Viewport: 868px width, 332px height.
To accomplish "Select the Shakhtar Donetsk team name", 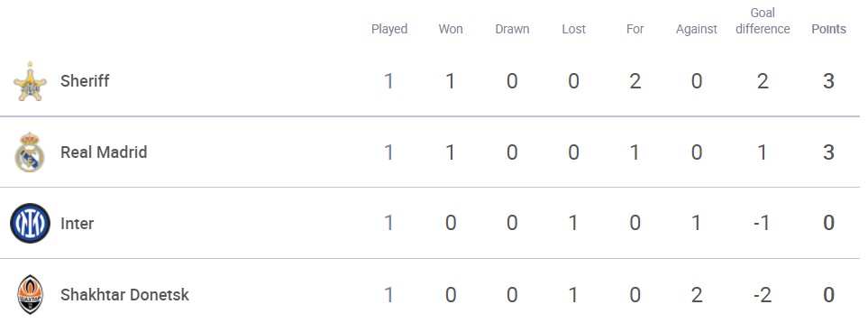I will tap(124, 294).
